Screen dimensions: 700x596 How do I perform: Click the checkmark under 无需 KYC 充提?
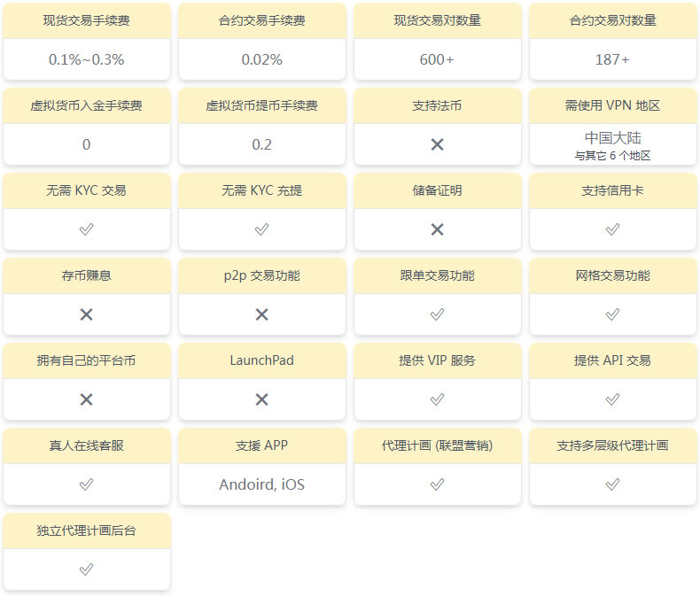point(261,229)
